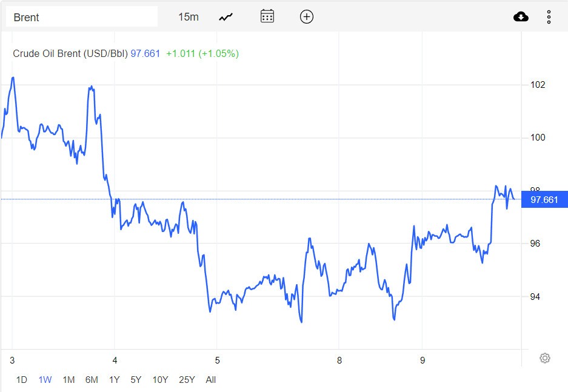Screen dimensions: 568x392
Task: Select the 1W time range
Action: pos(45,380)
